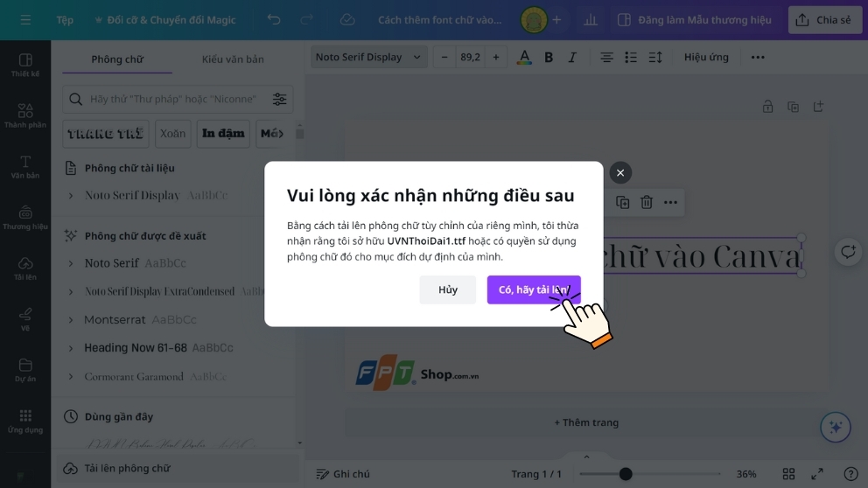Image resolution: width=868 pixels, height=488 pixels.
Task: Add a new page via top-right icon
Action: [x=819, y=106]
